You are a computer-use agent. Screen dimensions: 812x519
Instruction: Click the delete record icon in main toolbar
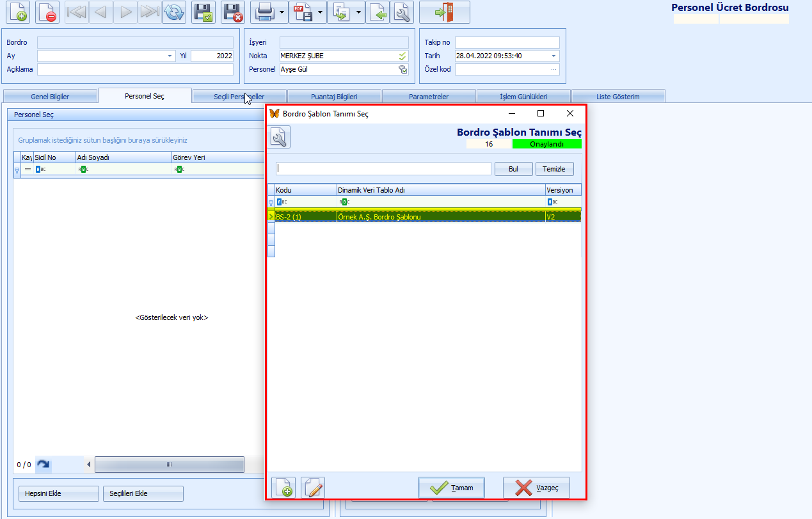pos(48,12)
